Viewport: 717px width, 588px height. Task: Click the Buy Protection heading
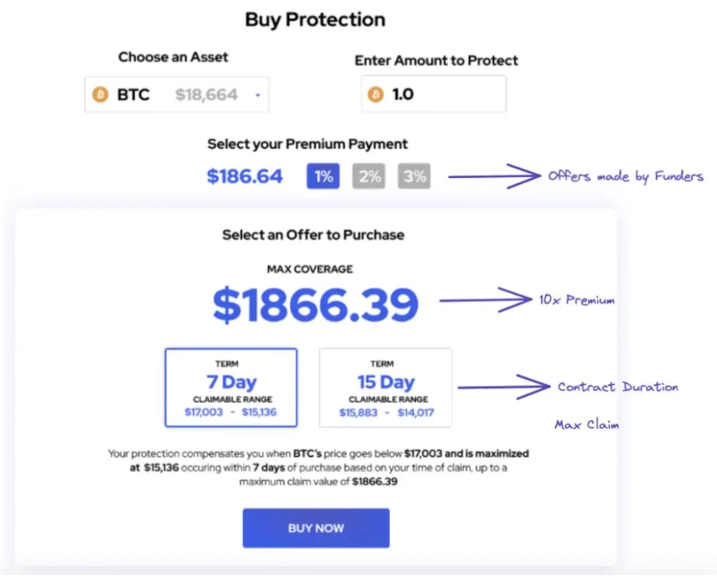(315, 20)
